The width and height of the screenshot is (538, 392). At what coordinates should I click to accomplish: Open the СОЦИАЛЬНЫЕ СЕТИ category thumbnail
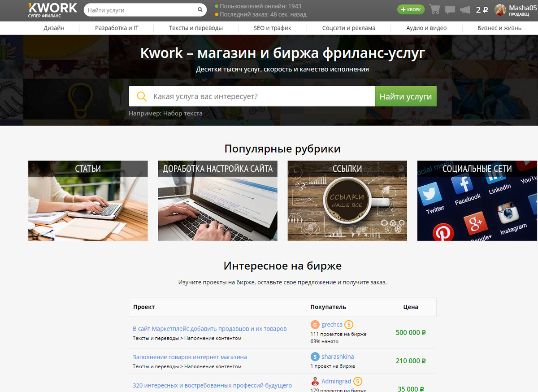point(477,200)
